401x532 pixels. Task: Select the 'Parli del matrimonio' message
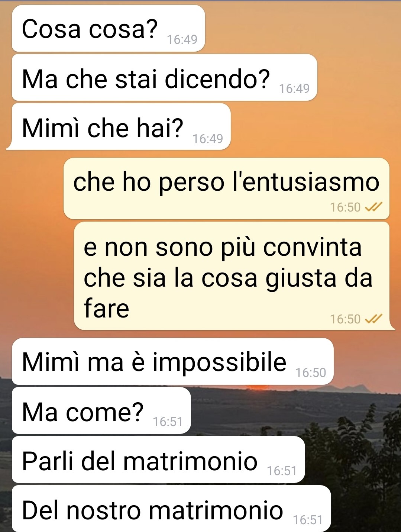click(158, 460)
